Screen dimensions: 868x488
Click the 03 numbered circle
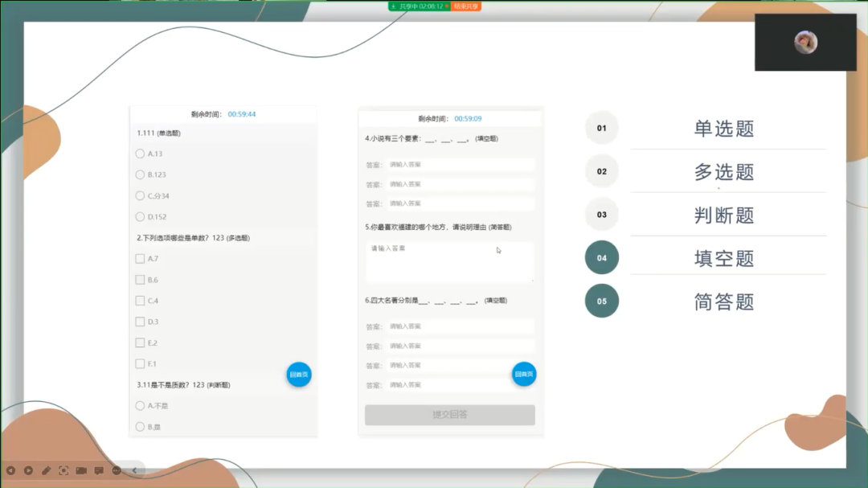(602, 215)
